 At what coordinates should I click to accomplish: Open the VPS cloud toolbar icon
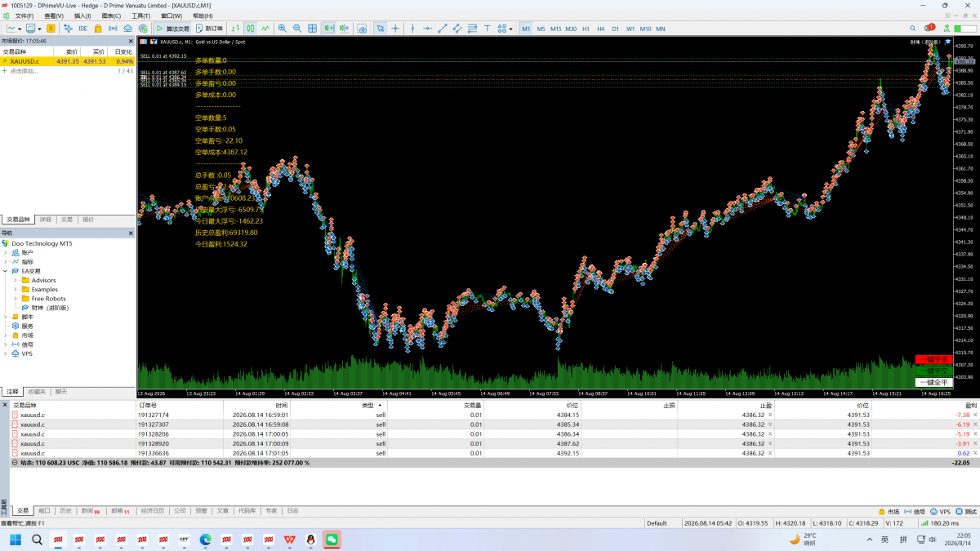128,29
